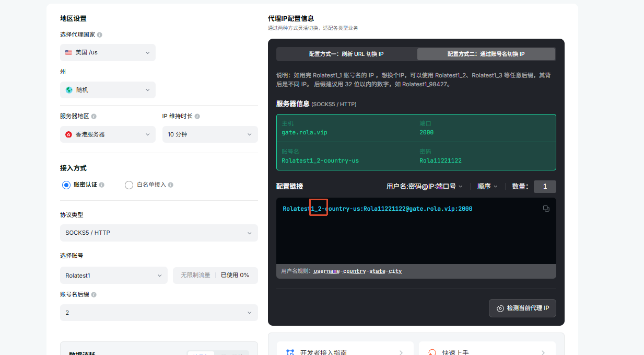Open the SOCKS5 / HTTP protocol dropdown
Viewport: 644px width, 355px height.
(x=159, y=233)
